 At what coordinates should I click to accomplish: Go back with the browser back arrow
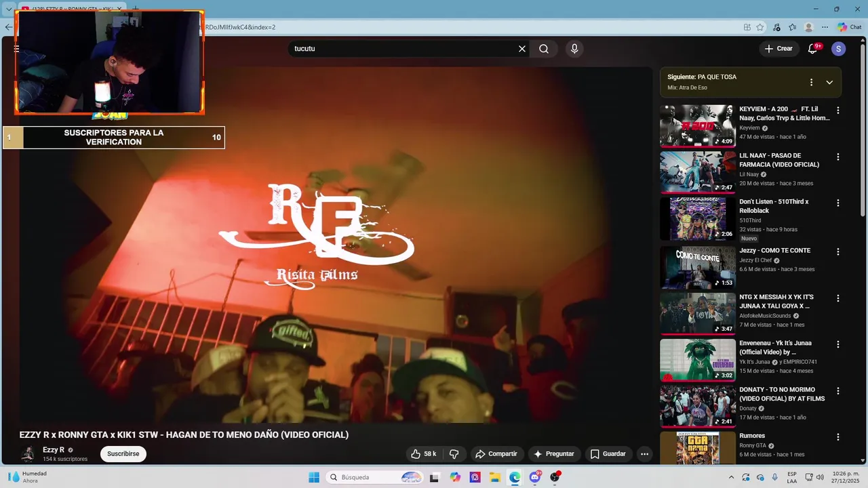click(8, 27)
